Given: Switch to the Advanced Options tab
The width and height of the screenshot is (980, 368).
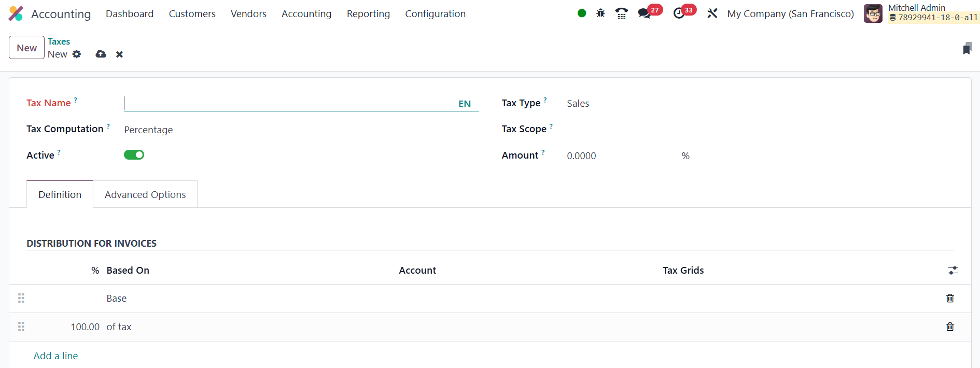Looking at the screenshot, I should pos(145,195).
